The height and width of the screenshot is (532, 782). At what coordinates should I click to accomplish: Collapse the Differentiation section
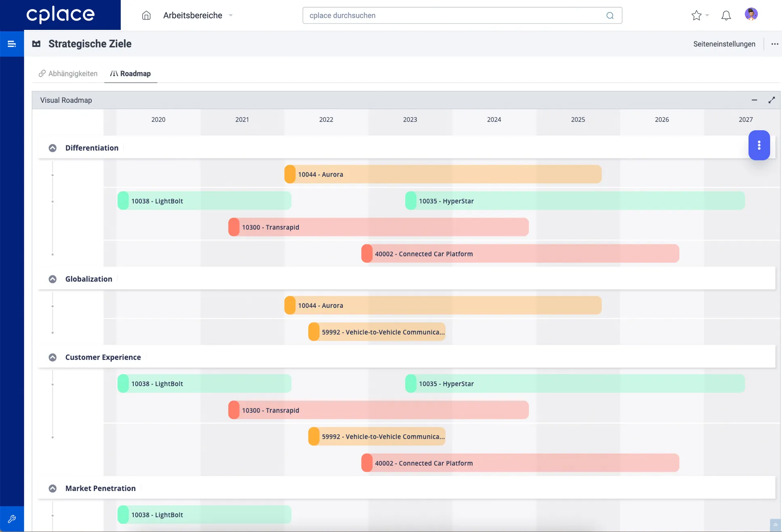pyautogui.click(x=52, y=148)
